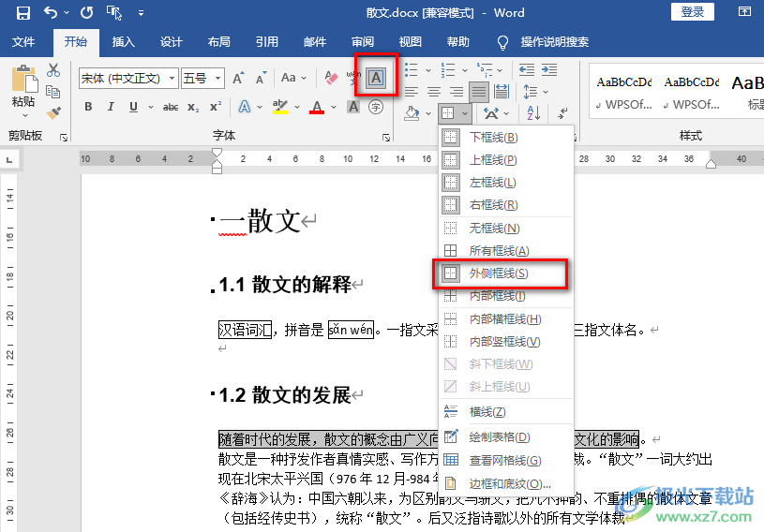Open the Quick Access Toolbar customize arrow
764x532 pixels.
pos(141,13)
